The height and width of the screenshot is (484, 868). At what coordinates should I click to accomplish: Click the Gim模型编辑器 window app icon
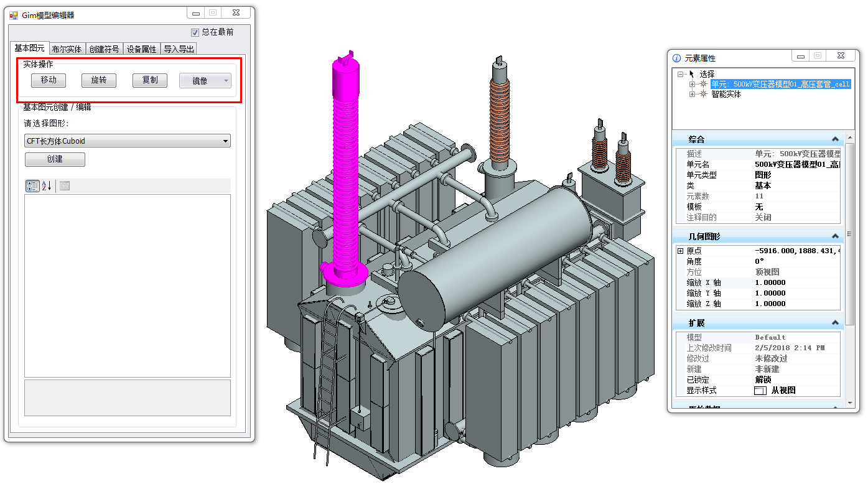click(14, 15)
